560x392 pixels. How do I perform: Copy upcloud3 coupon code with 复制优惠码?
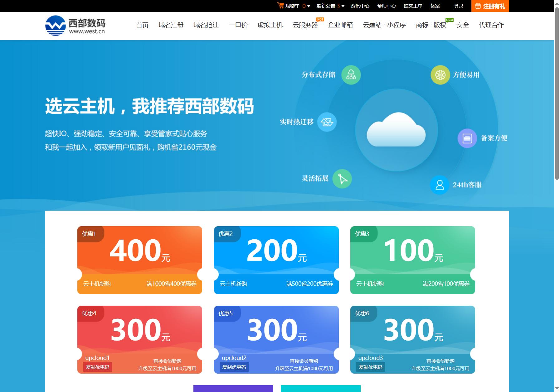tap(371, 367)
